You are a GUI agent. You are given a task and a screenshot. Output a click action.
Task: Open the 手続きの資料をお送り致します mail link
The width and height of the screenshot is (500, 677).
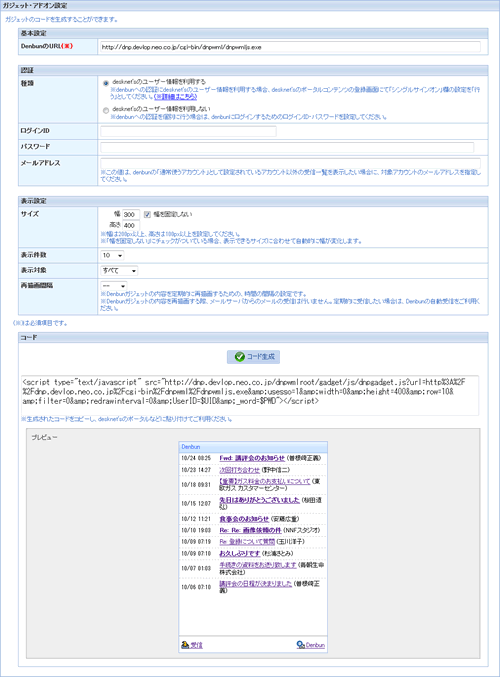[258, 565]
